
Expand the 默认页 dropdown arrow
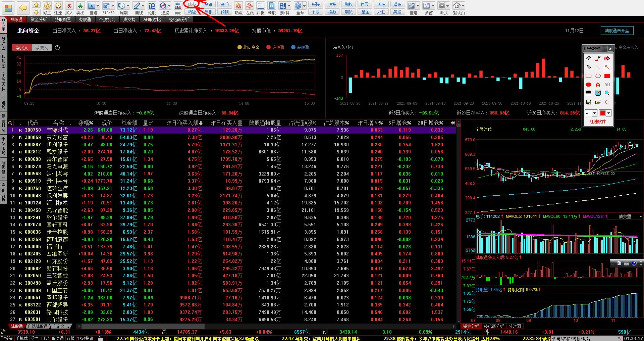[463, 6]
